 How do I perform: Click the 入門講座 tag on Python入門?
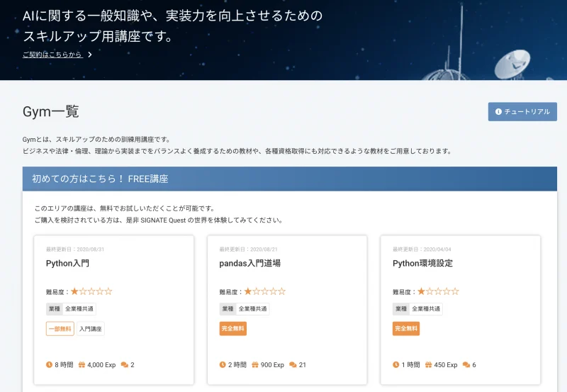coord(91,329)
